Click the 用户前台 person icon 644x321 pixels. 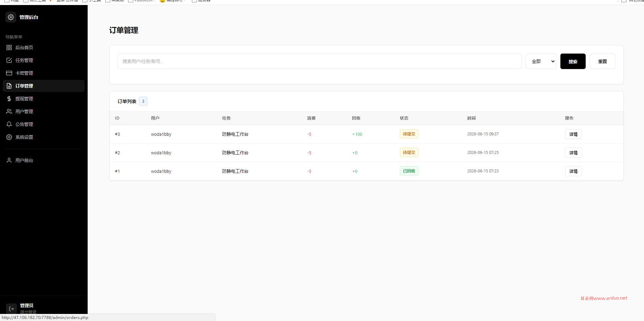[x=9, y=160]
